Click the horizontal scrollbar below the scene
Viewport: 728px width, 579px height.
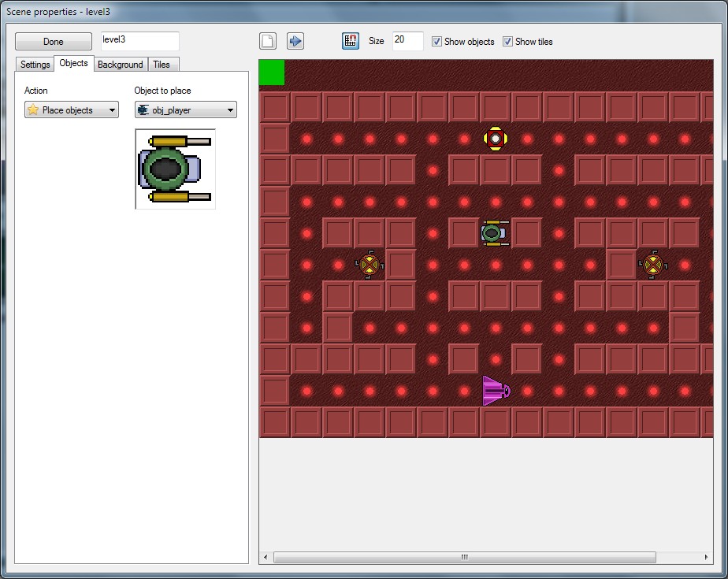pos(465,557)
